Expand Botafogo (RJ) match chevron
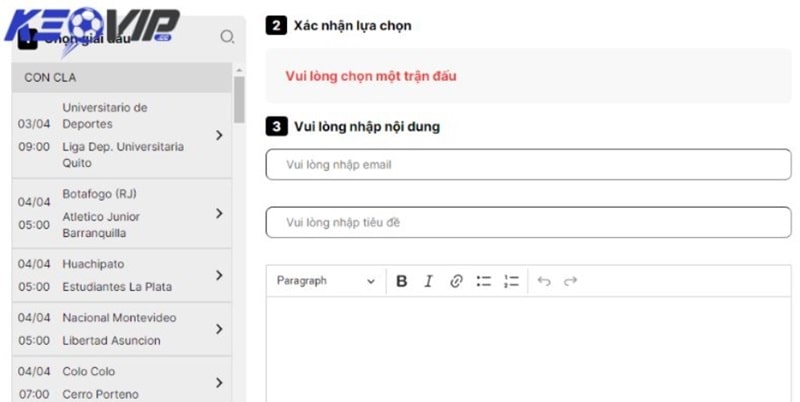The width and height of the screenshot is (800, 402). tap(219, 213)
